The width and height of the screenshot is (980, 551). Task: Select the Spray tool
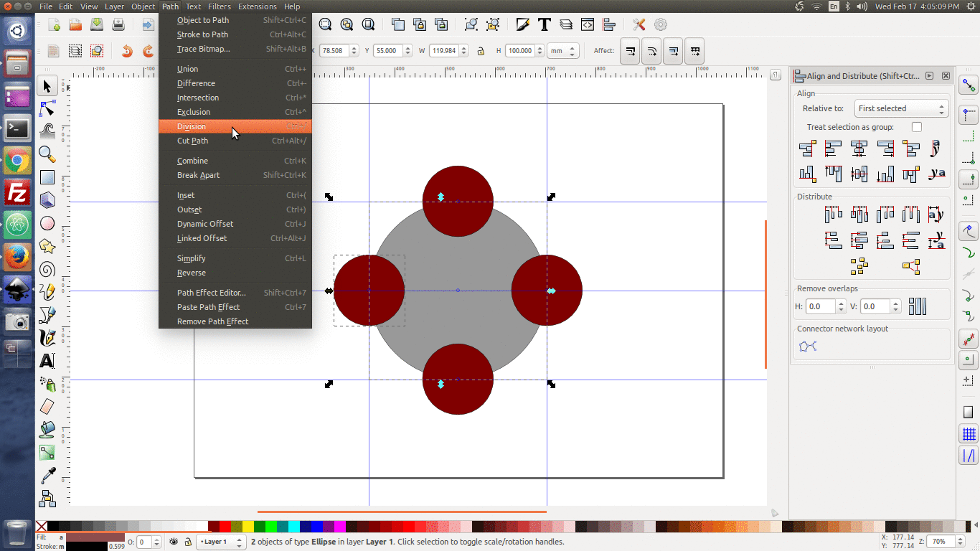(47, 384)
